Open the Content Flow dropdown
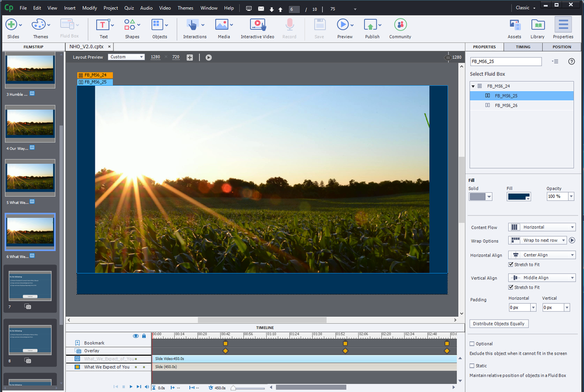 coord(541,227)
